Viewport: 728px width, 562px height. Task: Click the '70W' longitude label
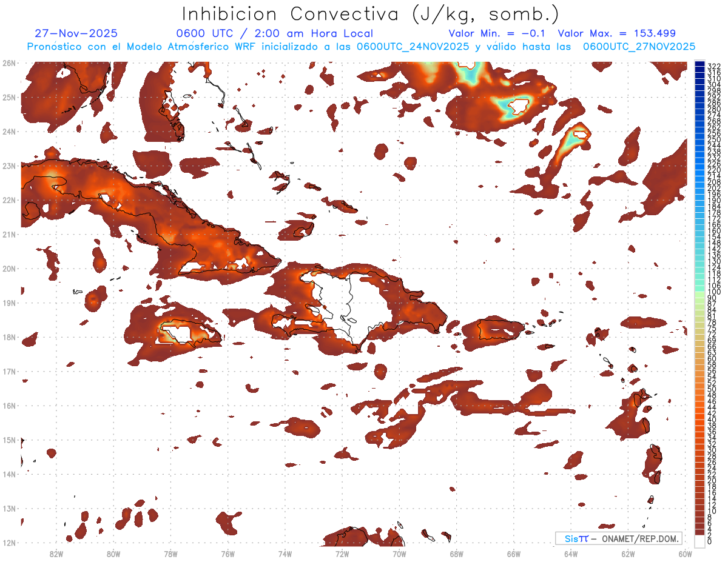(399, 554)
